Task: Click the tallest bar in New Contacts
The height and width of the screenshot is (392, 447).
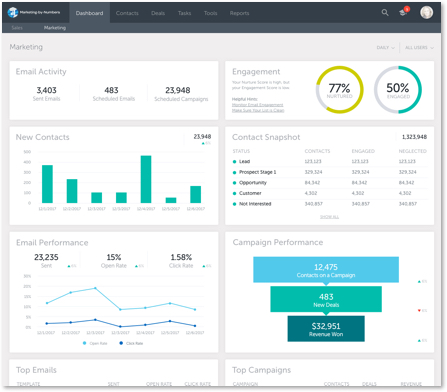Action: pyautogui.click(x=146, y=179)
